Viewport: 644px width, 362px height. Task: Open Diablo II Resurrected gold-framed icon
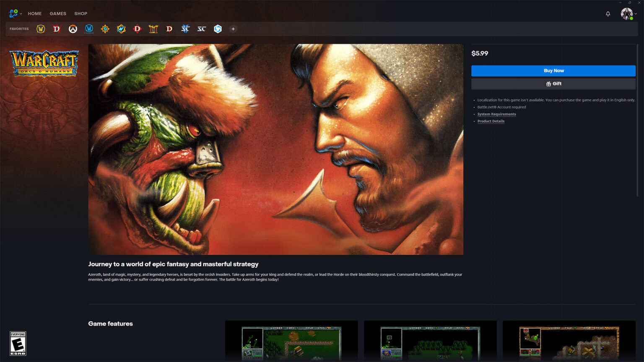point(153,29)
